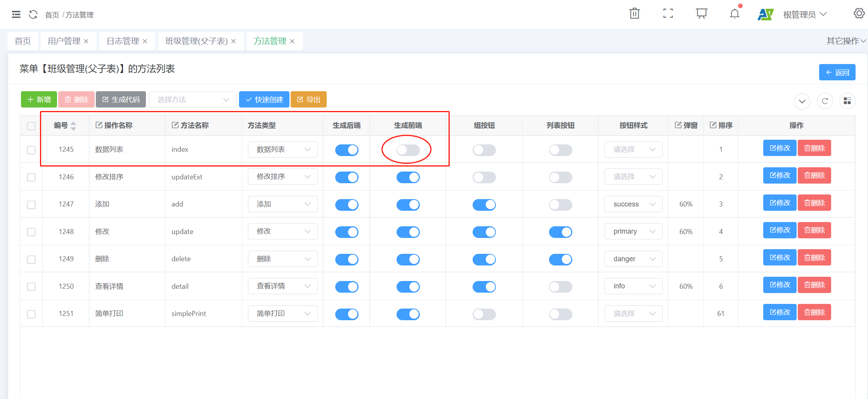Viewport: 868px width, 399px height.
Task: Enable 生成前端 switch for row 1245
Action: click(408, 150)
